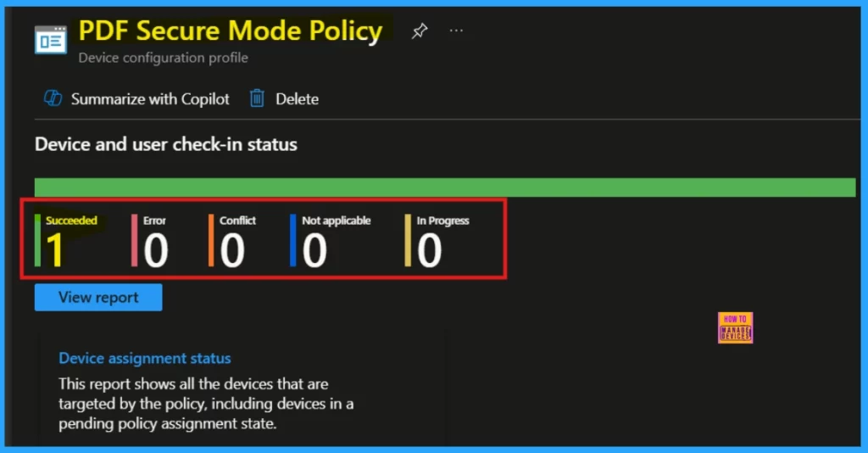
Task: Select the Not applicable status label
Action: coord(336,221)
